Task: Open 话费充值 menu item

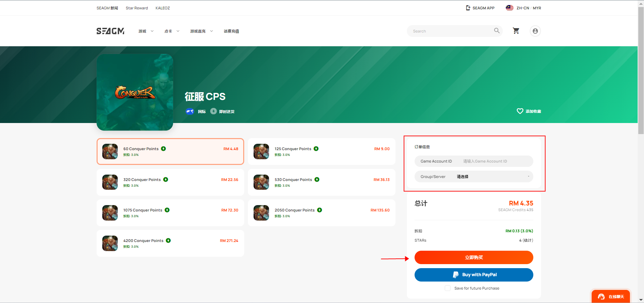Action: (231, 31)
